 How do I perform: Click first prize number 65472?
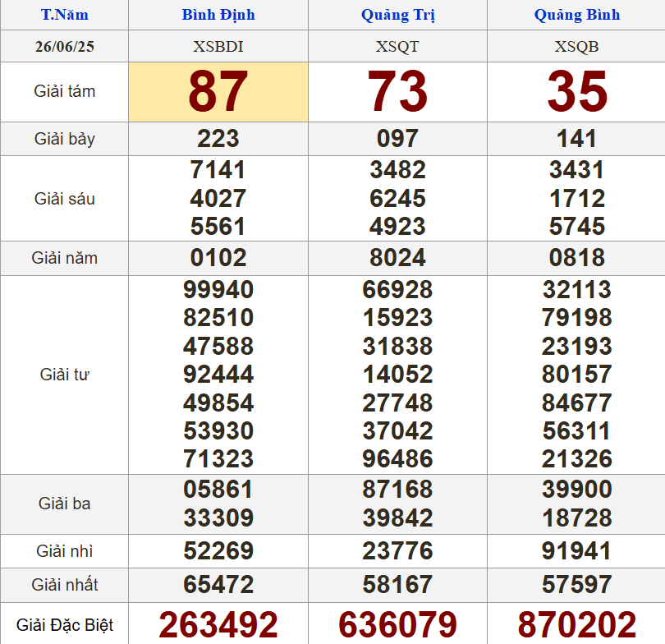[218, 585]
